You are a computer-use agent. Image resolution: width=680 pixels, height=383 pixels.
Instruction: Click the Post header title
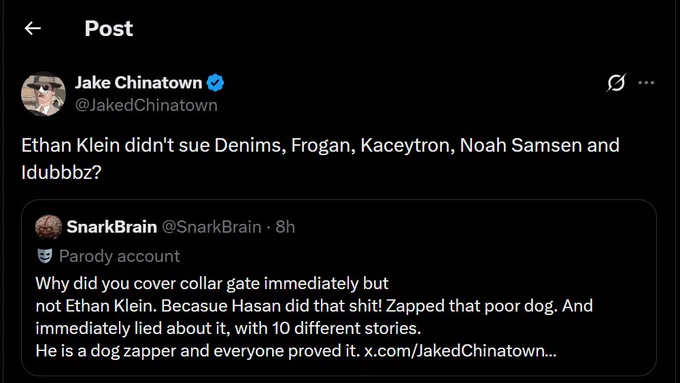tap(108, 29)
